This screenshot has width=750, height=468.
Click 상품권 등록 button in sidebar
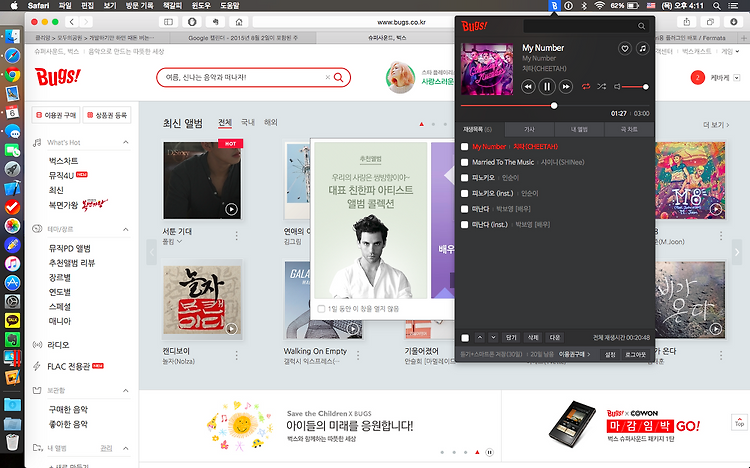point(107,115)
